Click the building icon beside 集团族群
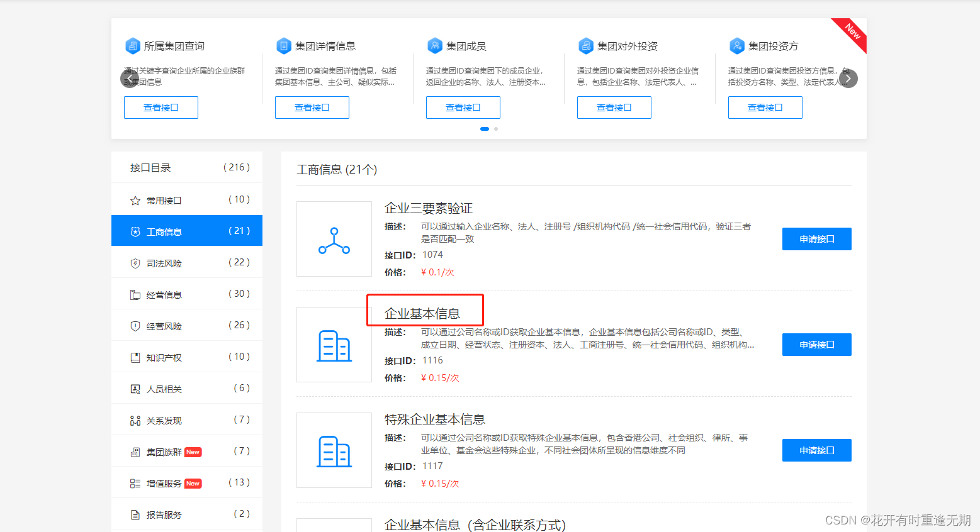Viewport: 980px width, 532px height. (135, 452)
